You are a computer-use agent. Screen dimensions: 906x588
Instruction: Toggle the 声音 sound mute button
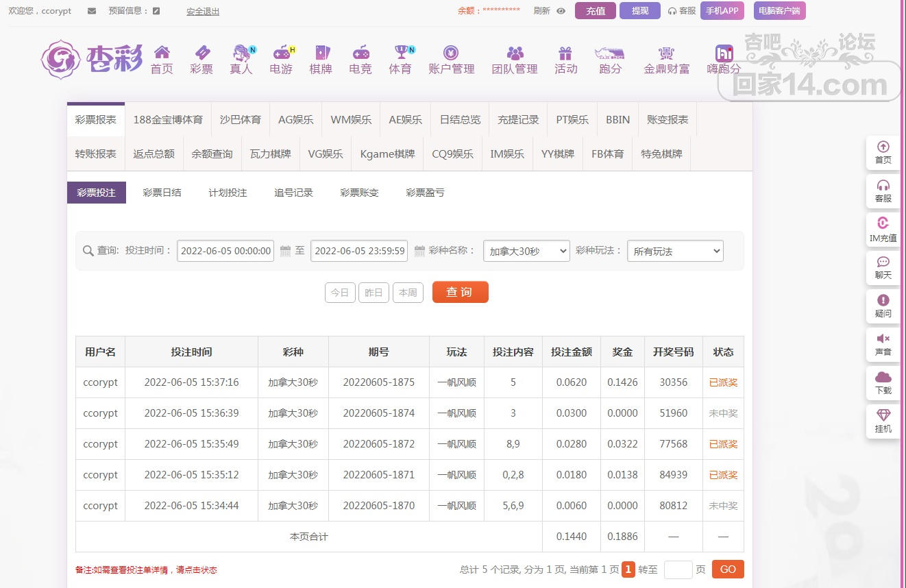pyautogui.click(x=883, y=339)
